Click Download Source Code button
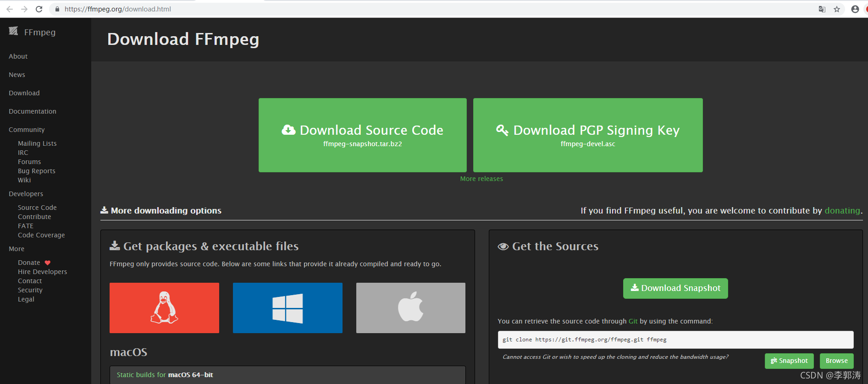This screenshot has height=384, width=868. click(363, 135)
